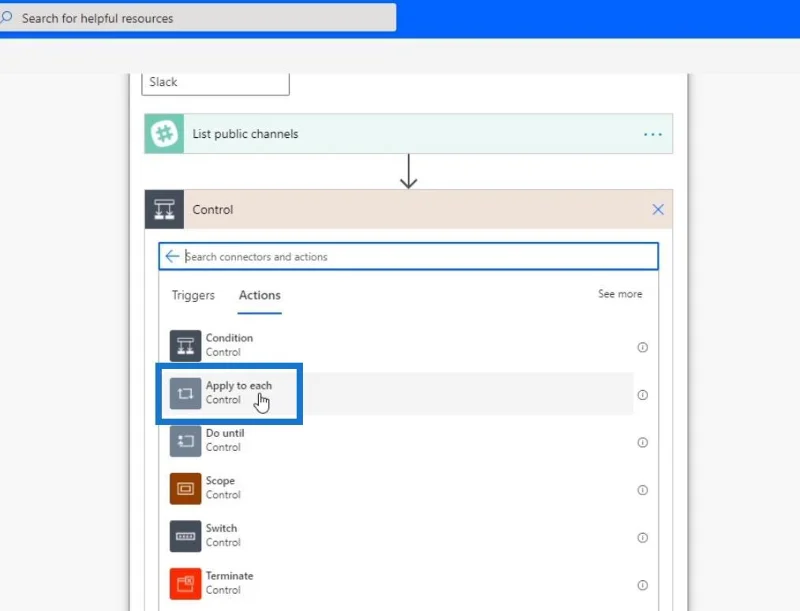Show info for the Condition action

[642, 347]
